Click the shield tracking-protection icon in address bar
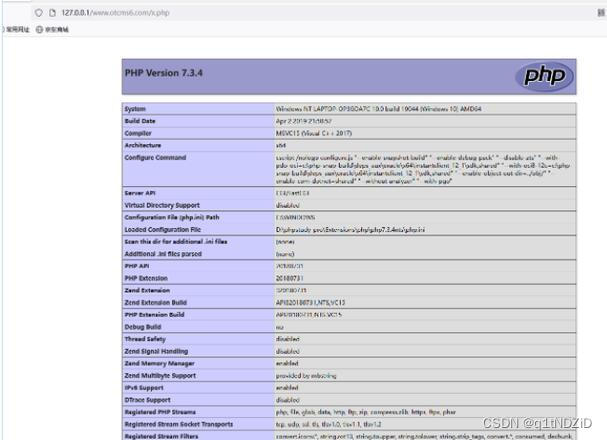607x440 pixels. coord(39,13)
